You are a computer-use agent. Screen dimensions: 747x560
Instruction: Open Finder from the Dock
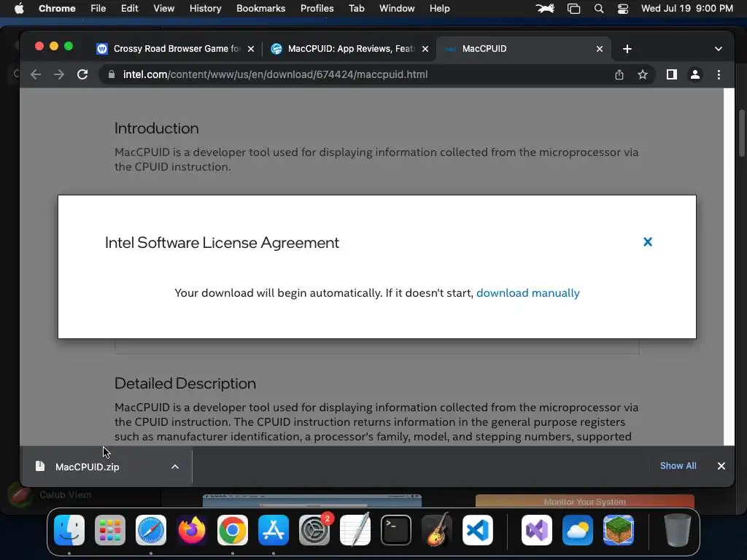(69, 531)
